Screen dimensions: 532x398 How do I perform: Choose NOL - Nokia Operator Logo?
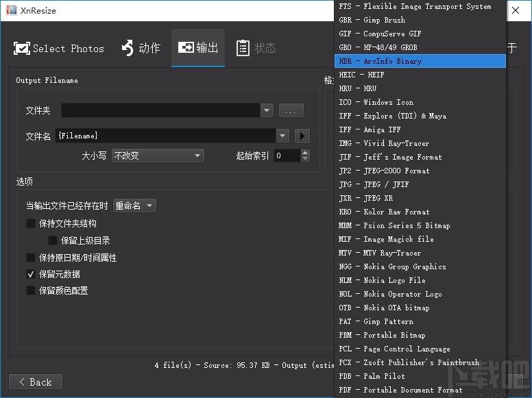(x=420, y=294)
